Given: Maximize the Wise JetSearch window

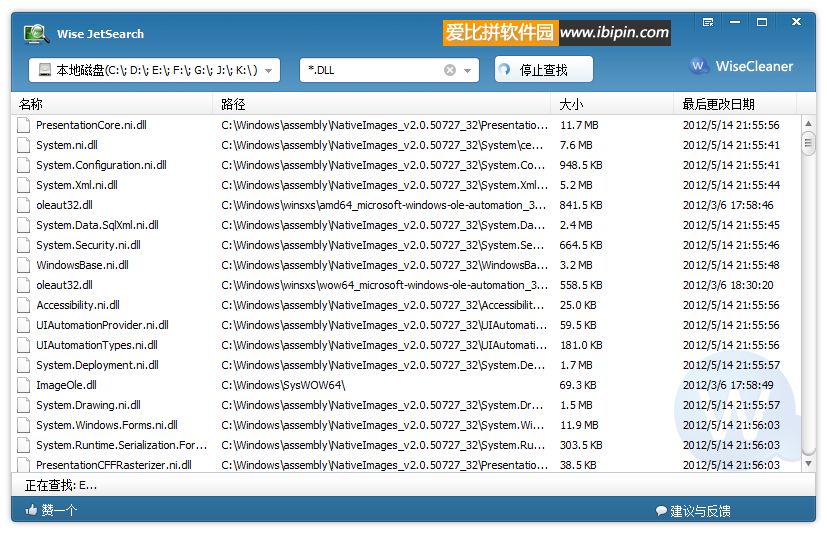Looking at the screenshot, I should click(x=762, y=22).
